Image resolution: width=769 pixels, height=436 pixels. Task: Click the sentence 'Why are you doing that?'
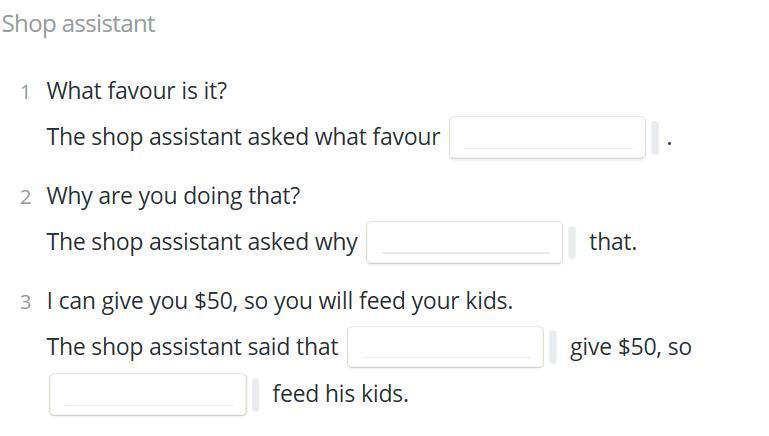(173, 196)
